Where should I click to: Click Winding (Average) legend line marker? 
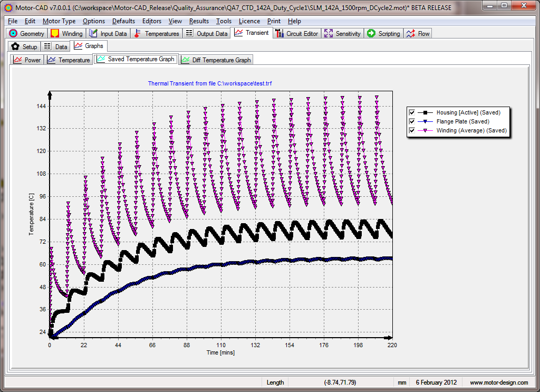[426, 130]
